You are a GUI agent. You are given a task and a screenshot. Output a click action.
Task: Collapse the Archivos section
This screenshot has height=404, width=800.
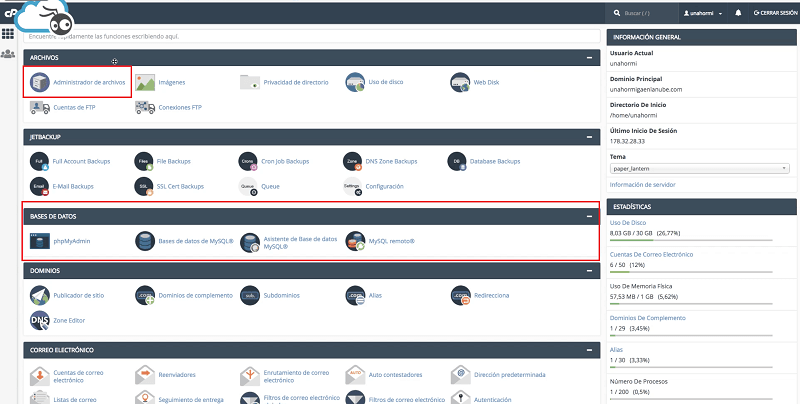[589, 58]
